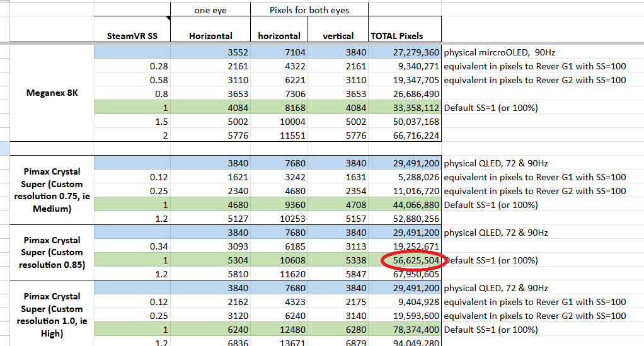Image resolution: width=644 pixels, height=346 pixels.
Task: Select the green cell containing 12480
Action: click(x=279, y=330)
